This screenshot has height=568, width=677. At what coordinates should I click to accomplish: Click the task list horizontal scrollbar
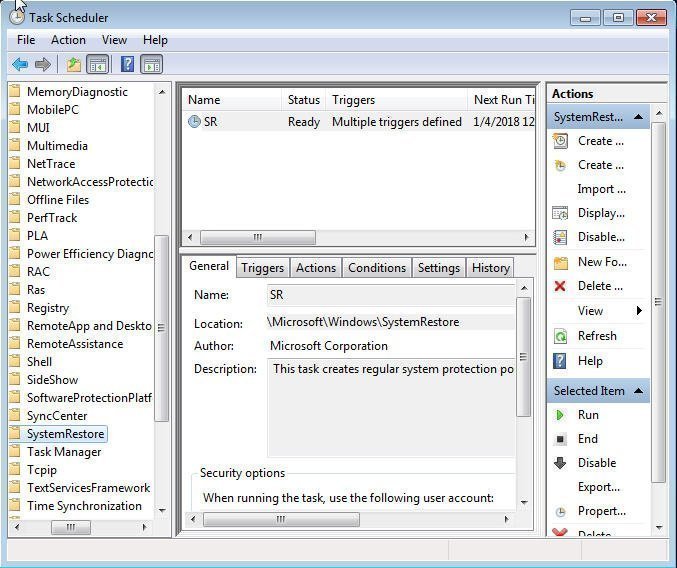[x=257, y=238]
